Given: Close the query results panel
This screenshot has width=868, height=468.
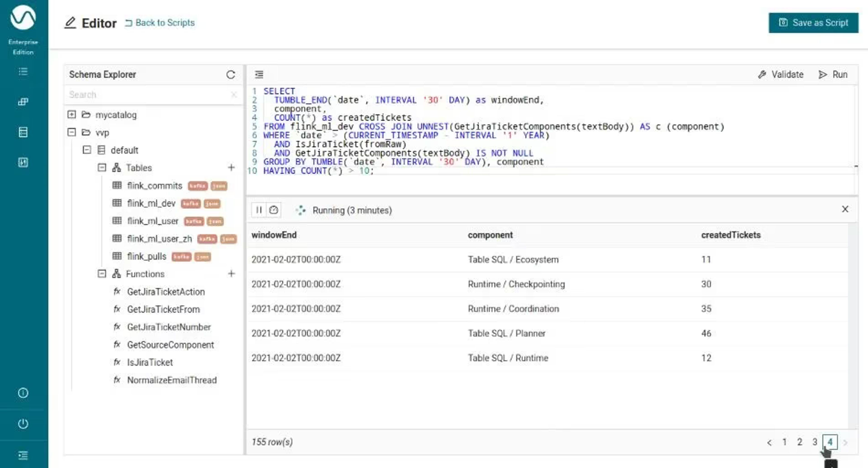Looking at the screenshot, I should [845, 209].
